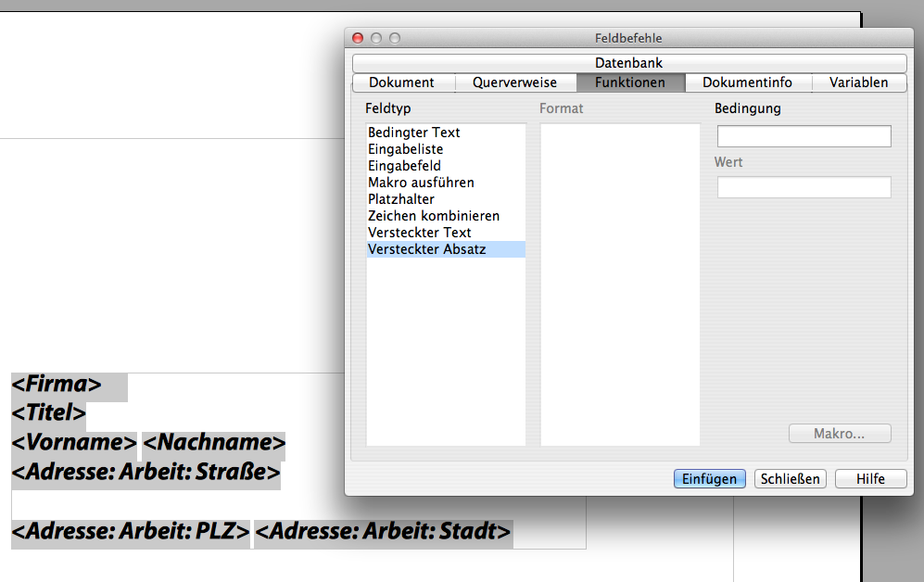Click the Einfügen button
924x582 pixels.
click(710, 479)
